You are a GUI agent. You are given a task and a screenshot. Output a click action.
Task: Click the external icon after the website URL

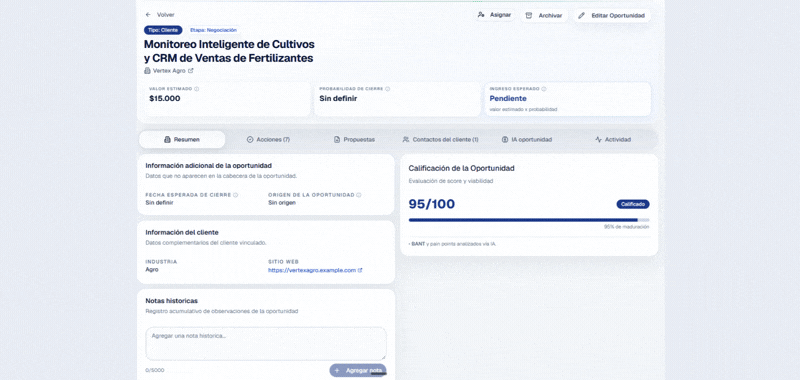click(x=360, y=270)
